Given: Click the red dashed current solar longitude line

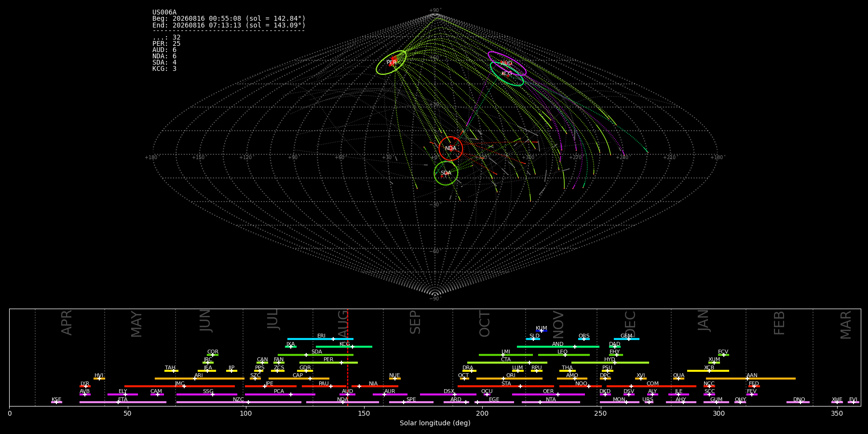Looking at the screenshot, I should [x=348, y=357].
